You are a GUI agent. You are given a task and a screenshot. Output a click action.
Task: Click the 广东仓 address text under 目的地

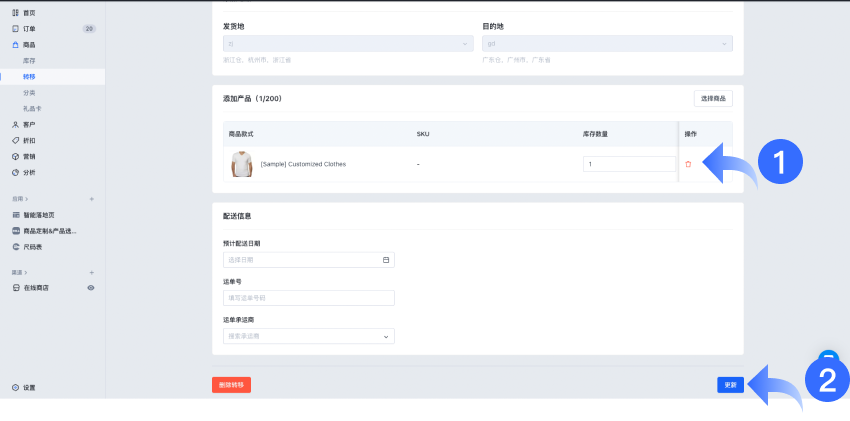[516, 60]
